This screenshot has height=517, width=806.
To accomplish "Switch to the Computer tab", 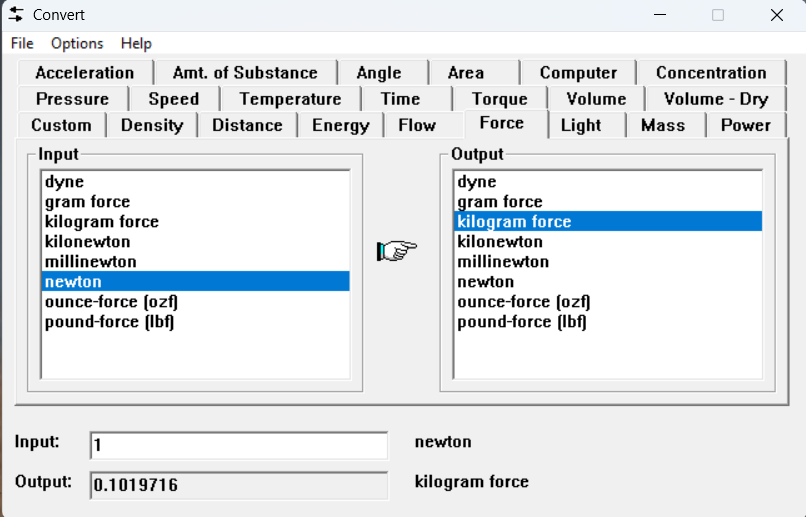I will [x=578, y=73].
